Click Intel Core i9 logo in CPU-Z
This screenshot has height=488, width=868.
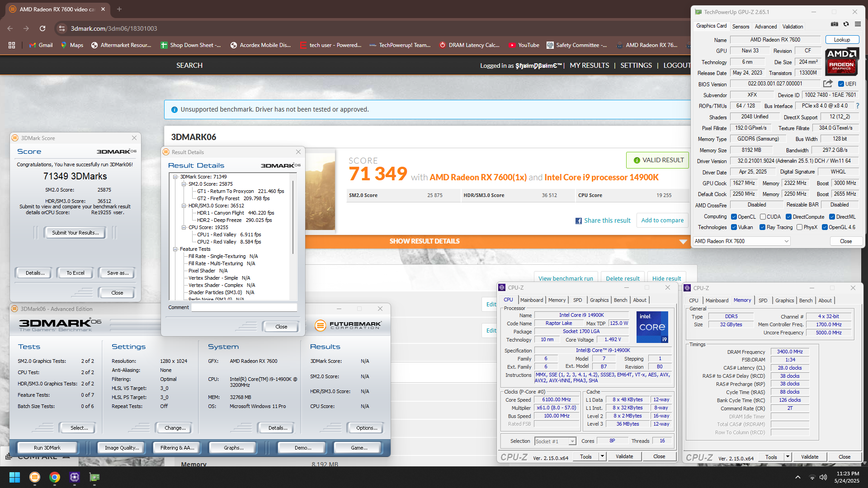(x=652, y=327)
